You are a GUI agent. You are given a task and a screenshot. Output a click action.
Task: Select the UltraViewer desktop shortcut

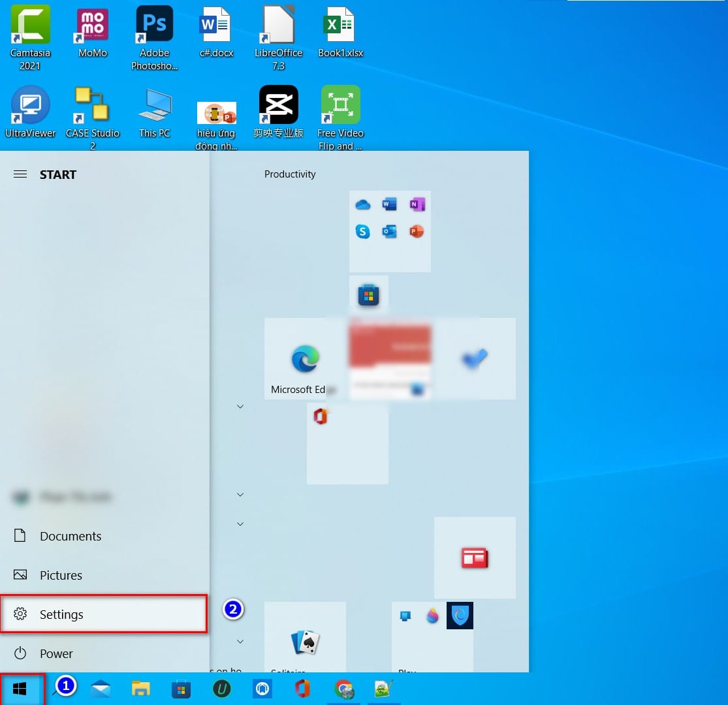coord(30,112)
